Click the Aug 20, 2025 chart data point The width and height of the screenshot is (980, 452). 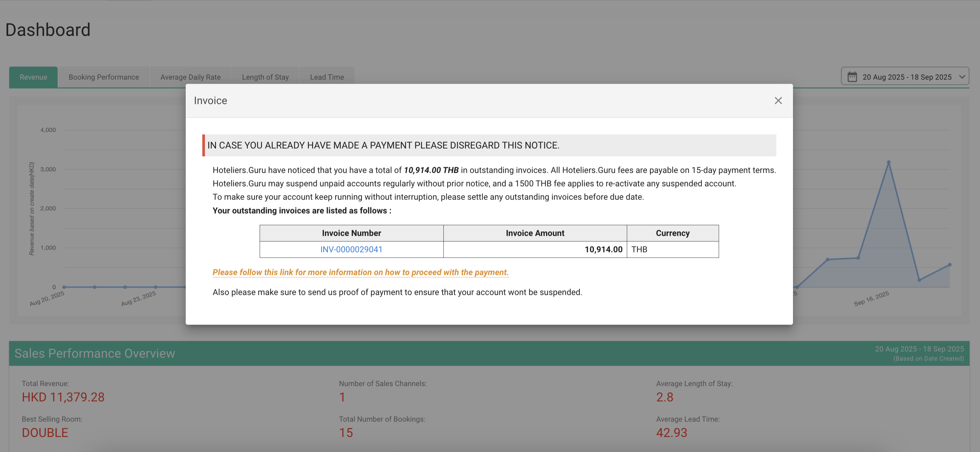coord(64,287)
